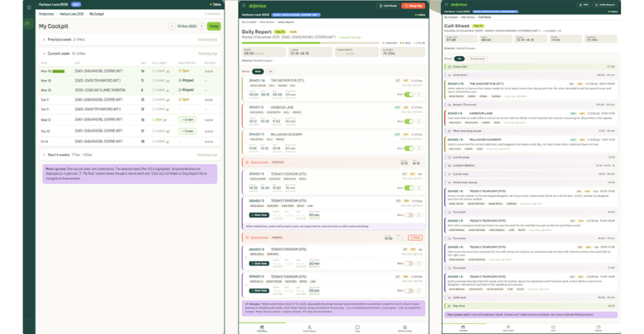Click Wrap Day button

tap(413, 6)
